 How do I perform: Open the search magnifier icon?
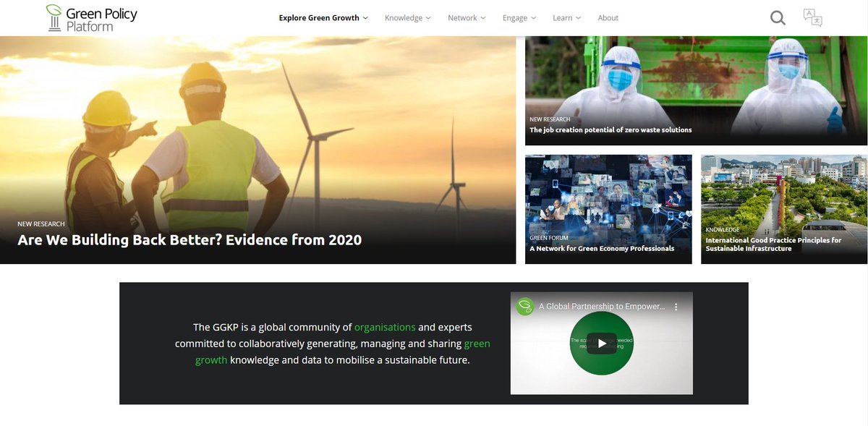pyautogui.click(x=778, y=17)
